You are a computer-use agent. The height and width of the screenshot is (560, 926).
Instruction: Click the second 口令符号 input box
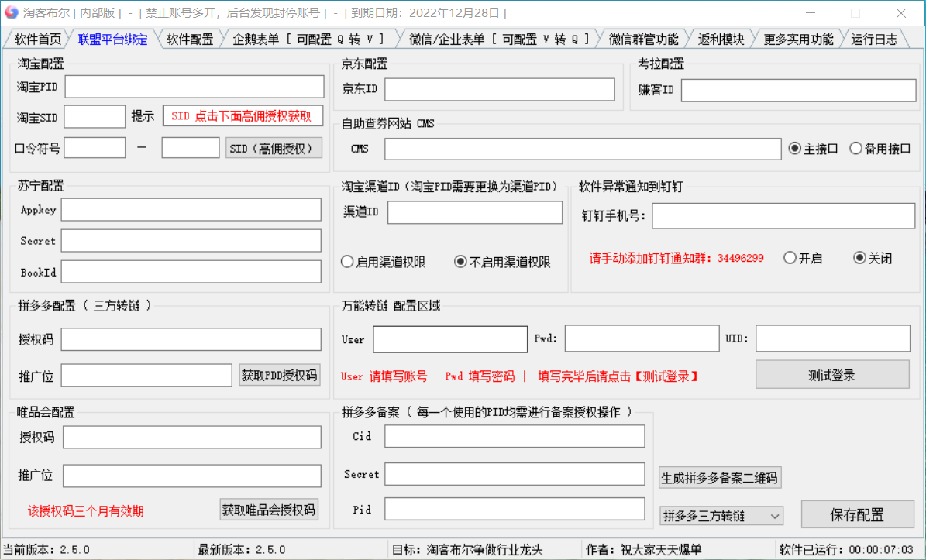tap(190, 147)
